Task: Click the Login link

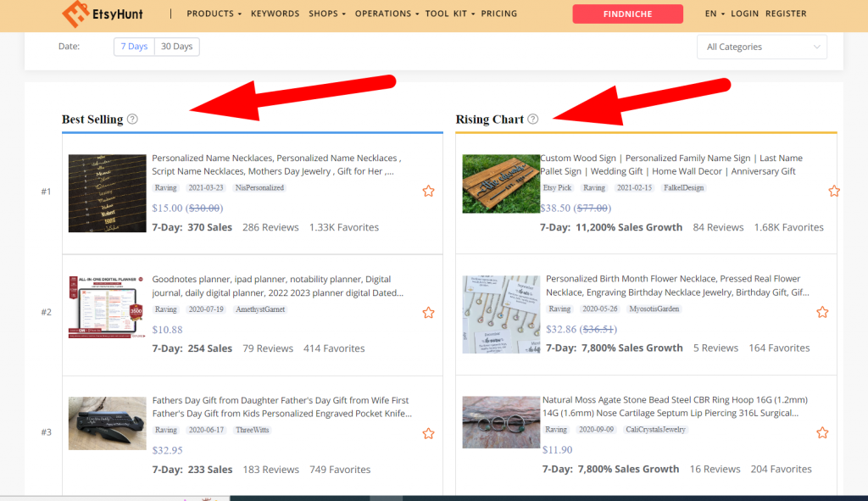Action: [744, 14]
